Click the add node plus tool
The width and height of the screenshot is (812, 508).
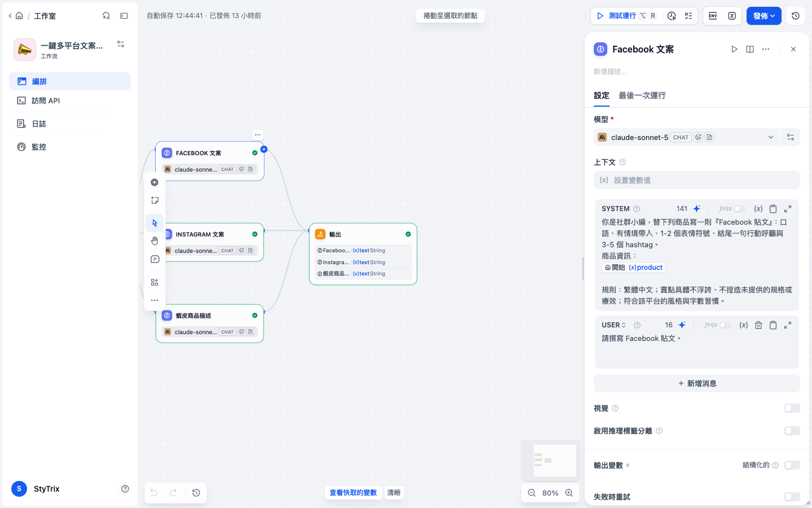[155, 182]
